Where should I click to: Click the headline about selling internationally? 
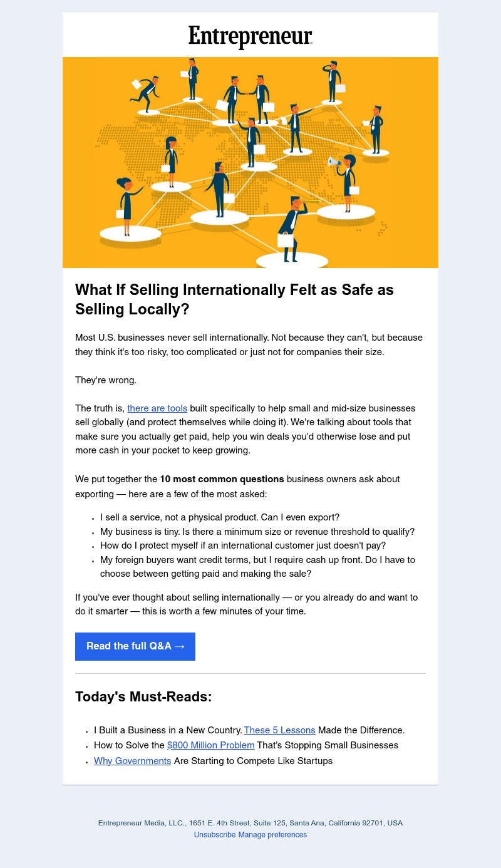pos(234,300)
